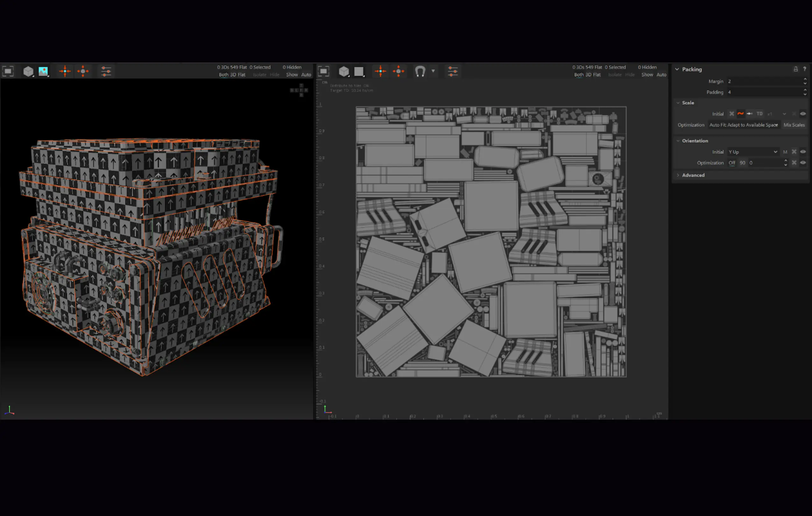This screenshot has width=812, height=516.
Task: Click the shading cube icon in the UV viewport
Action: (344, 71)
